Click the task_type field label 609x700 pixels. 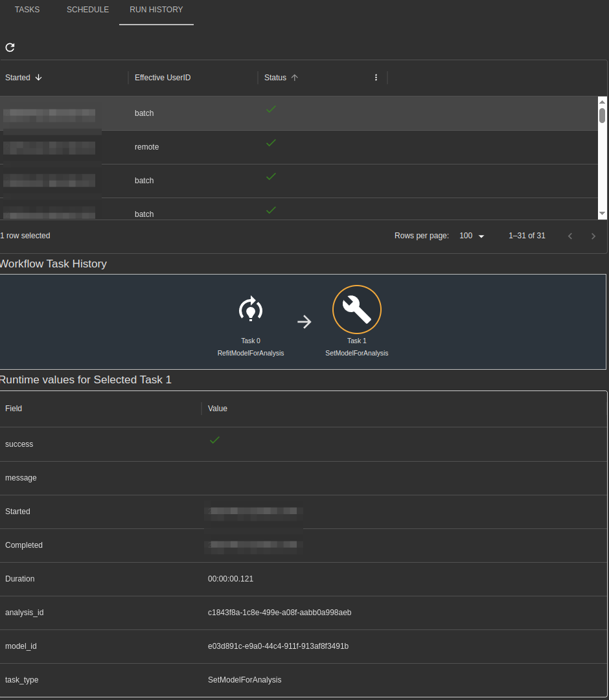[x=22, y=680]
